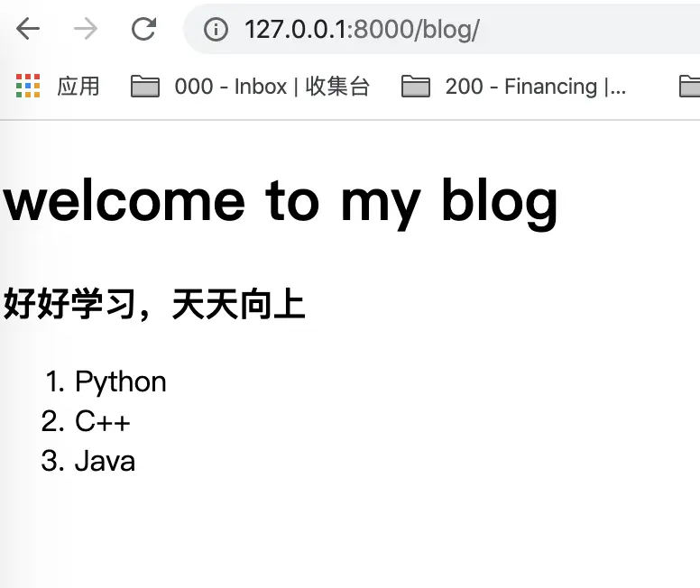Click the colorful apps grid icon
The image size is (700, 588).
click(x=28, y=86)
